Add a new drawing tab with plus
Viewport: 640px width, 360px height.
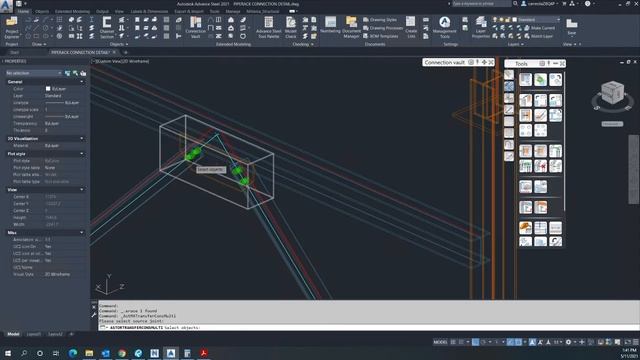(x=125, y=52)
